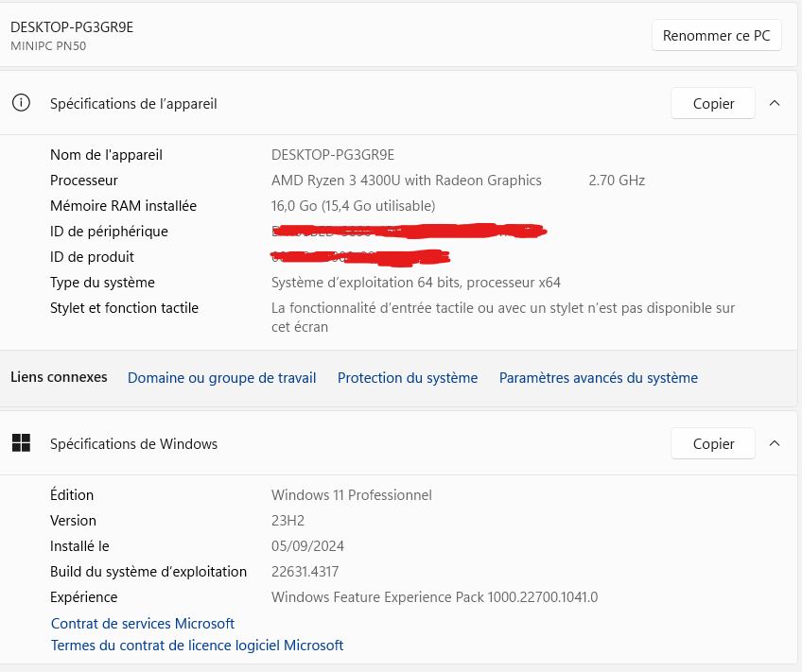
Task: Open the Contrat de services Microsoft link
Action: pyautogui.click(x=143, y=624)
